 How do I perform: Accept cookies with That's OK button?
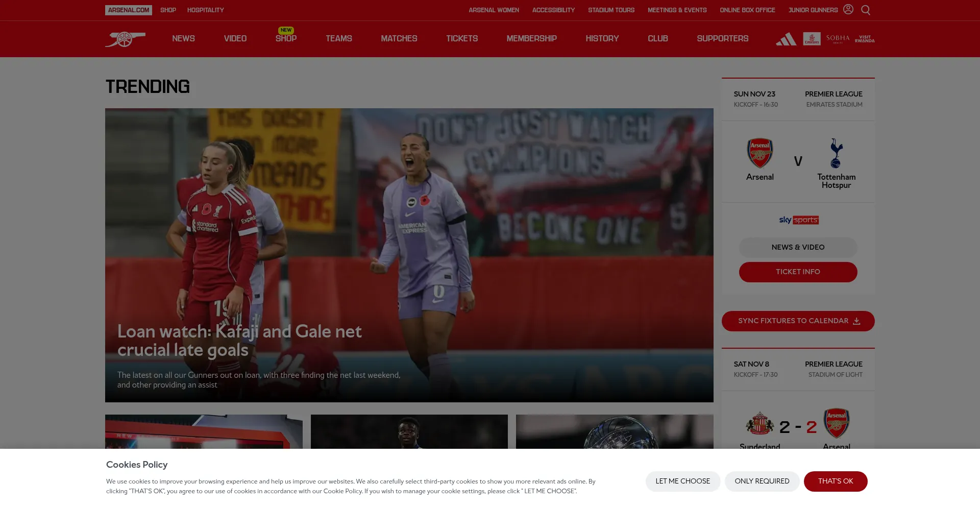[835, 481]
